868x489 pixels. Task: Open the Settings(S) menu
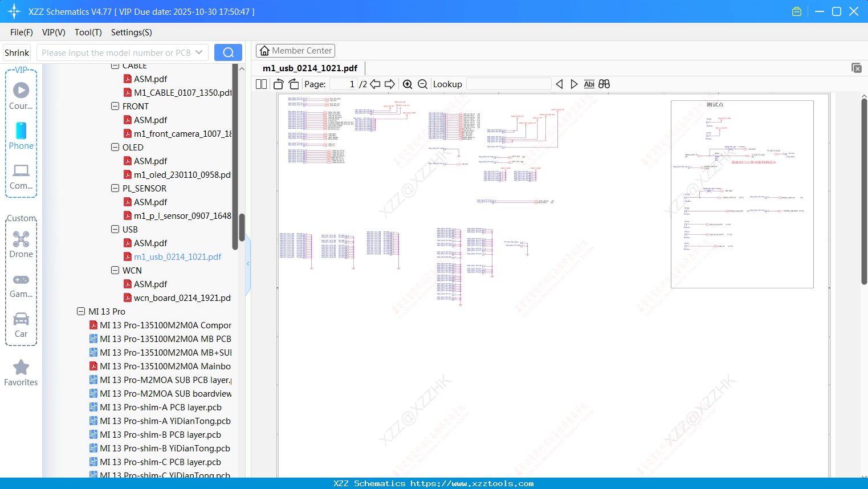click(x=132, y=32)
